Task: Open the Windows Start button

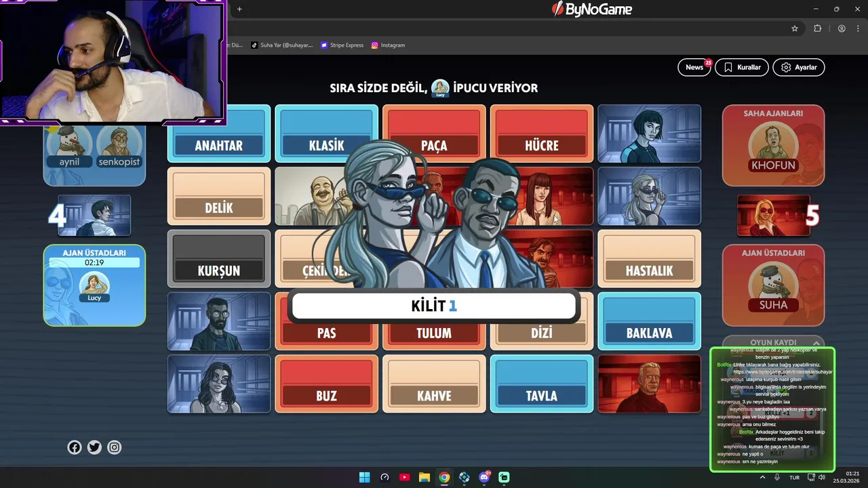Action: [x=364, y=477]
